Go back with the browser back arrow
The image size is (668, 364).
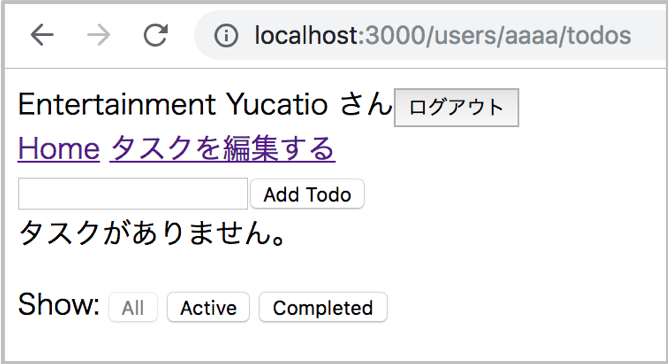coord(42,35)
